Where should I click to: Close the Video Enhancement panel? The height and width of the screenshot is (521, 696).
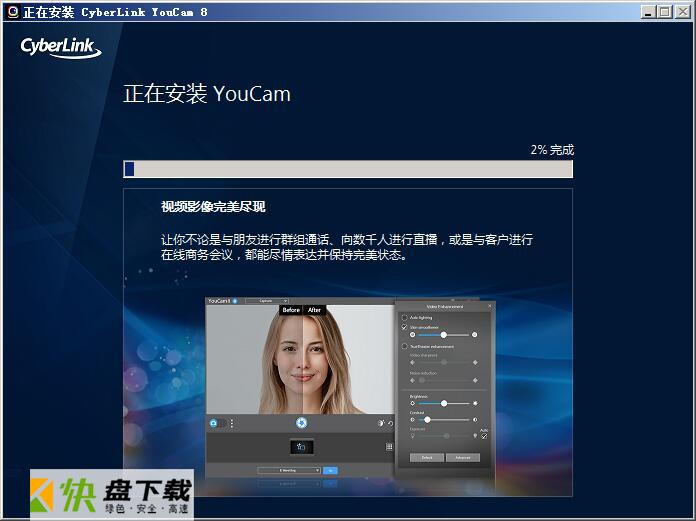(490, 306)
